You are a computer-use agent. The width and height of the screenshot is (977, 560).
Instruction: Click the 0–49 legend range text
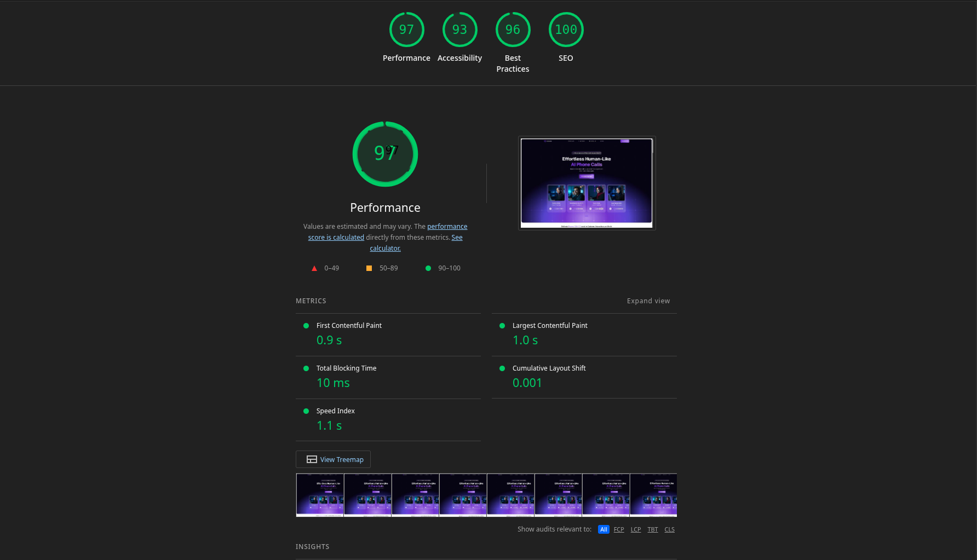pyautogui.click(x=331, y=268)
